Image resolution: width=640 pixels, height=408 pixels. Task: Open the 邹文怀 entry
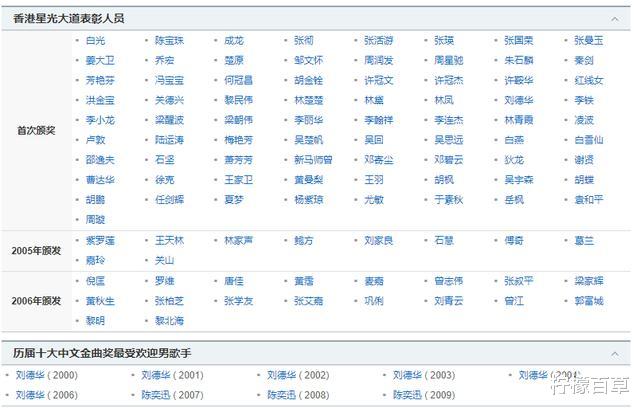[x=309, y=60]
